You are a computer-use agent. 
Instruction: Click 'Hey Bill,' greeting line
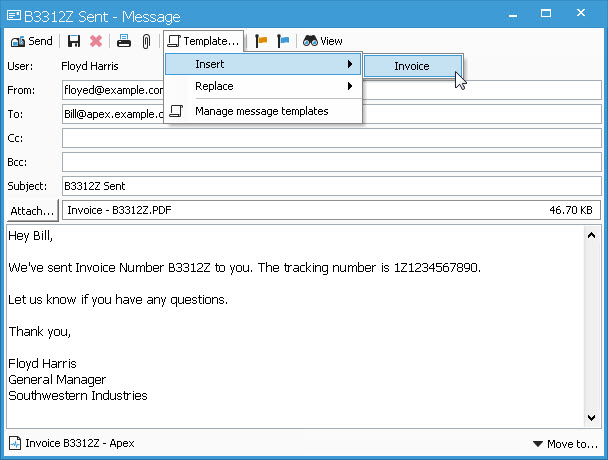(30, 236)
